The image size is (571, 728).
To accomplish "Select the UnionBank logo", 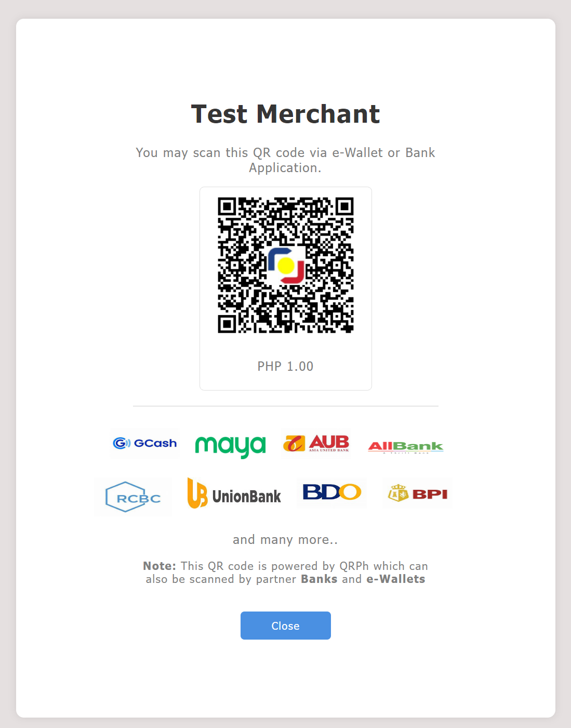I will [x=234, y=493].
